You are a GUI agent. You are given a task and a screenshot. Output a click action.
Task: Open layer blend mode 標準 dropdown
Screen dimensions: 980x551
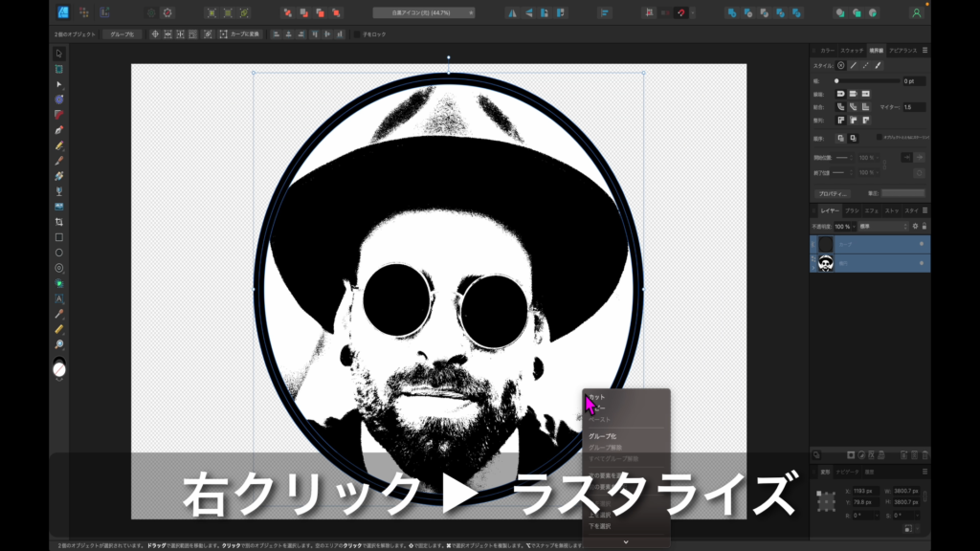(x=882, y=226)
